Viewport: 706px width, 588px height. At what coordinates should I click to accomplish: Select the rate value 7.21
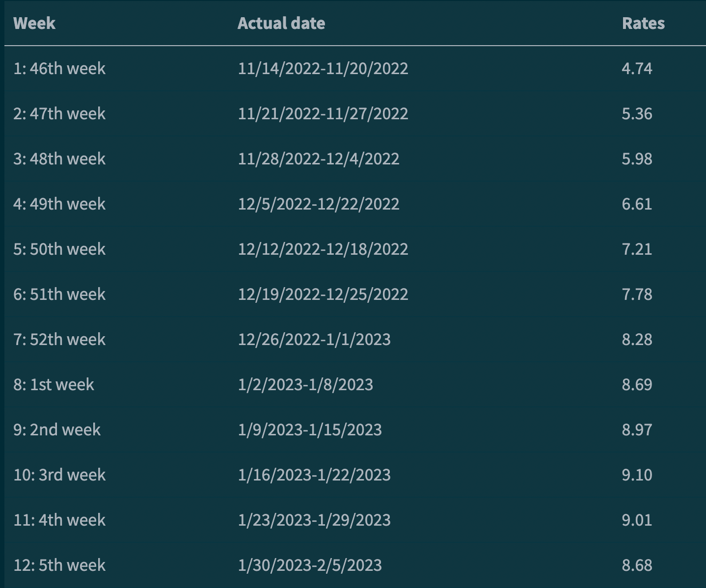click(637, 249)
